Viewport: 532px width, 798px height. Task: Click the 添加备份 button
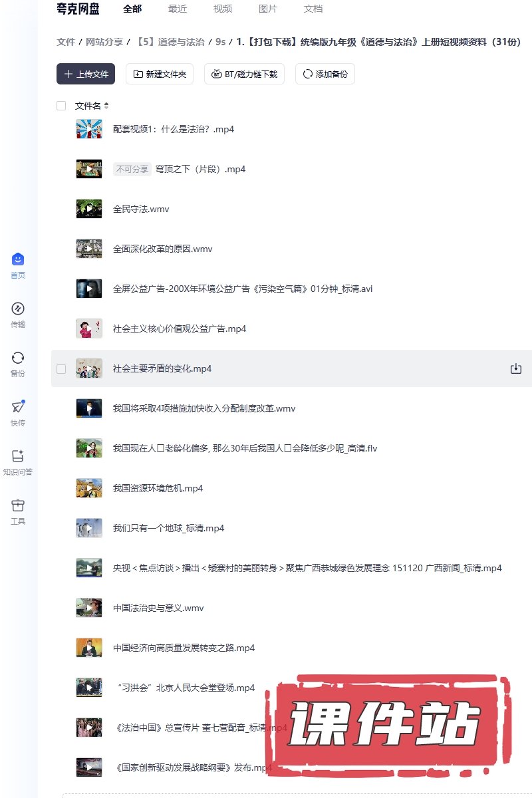(x=325, y=74)
